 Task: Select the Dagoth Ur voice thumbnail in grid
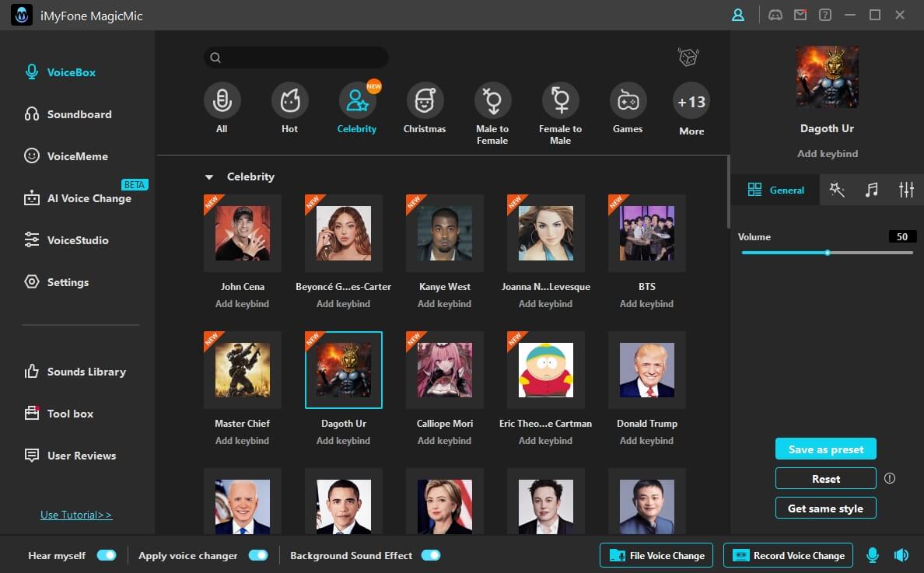pyautogui.click(x=344, y=370)
